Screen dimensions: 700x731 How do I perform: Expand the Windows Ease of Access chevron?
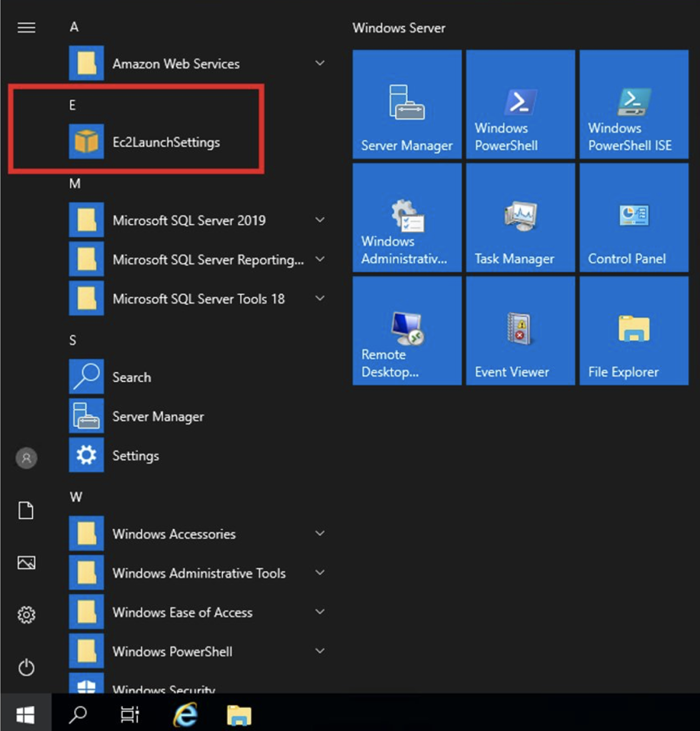320,611
